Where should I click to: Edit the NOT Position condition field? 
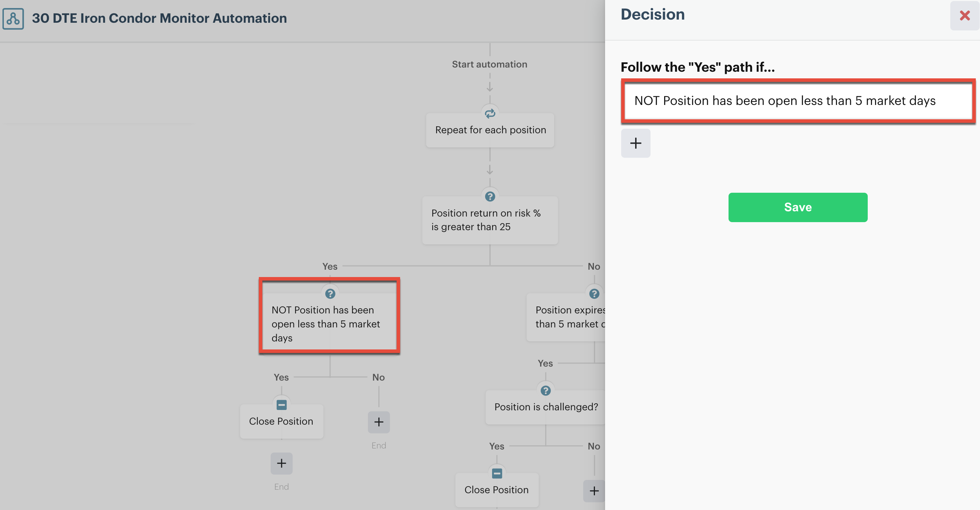pos(798,101)
